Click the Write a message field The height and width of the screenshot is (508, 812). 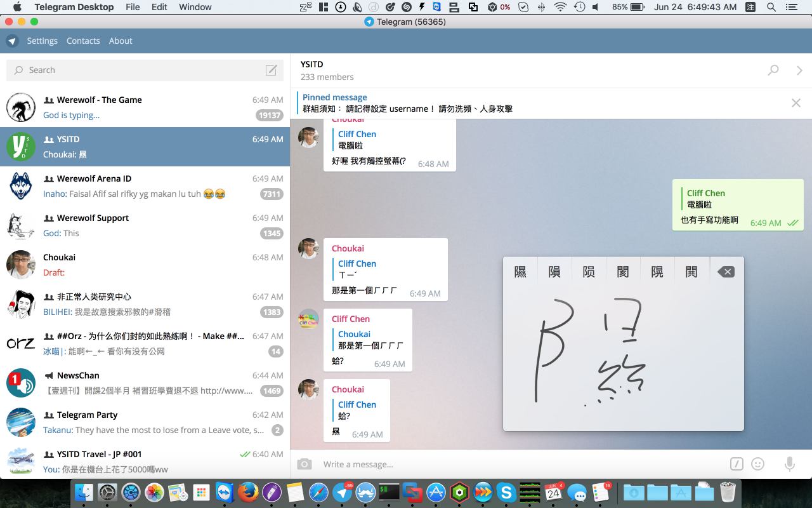pyautogui.click(x=507, y=464)
